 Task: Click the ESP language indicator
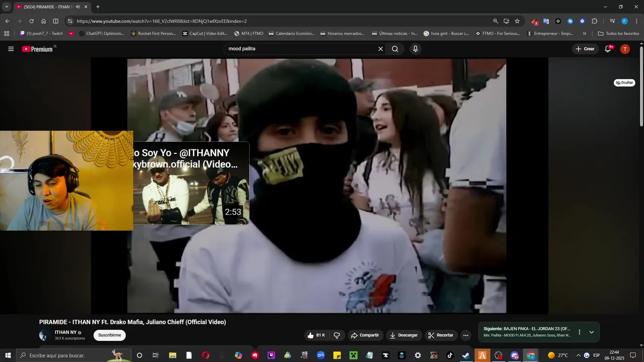(x=596, y=355)
